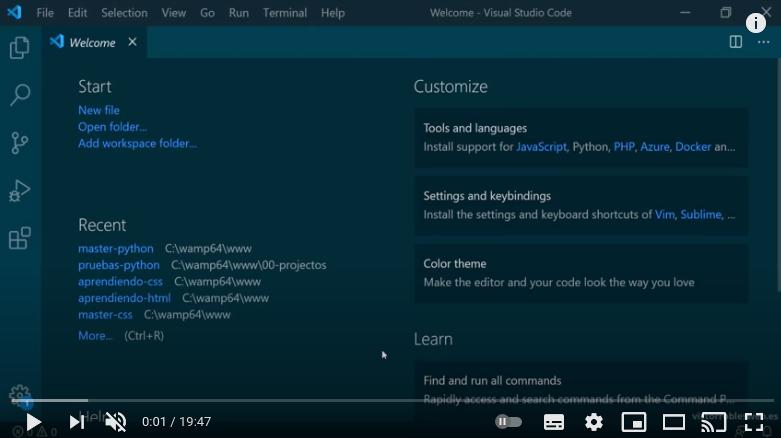Viewport: 781px width, 438px height.
Task: Click the C:\wamp64\www\00-projectos path text
Action: click(249, 265)
